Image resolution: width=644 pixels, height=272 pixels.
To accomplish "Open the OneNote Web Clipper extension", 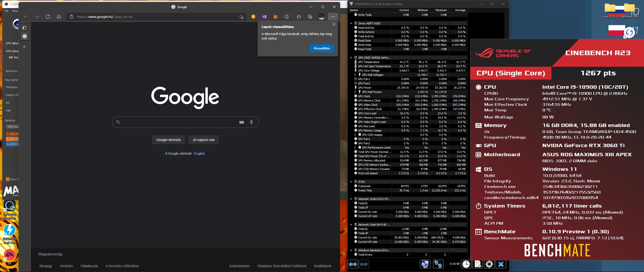I will click(x=264, y=17).
